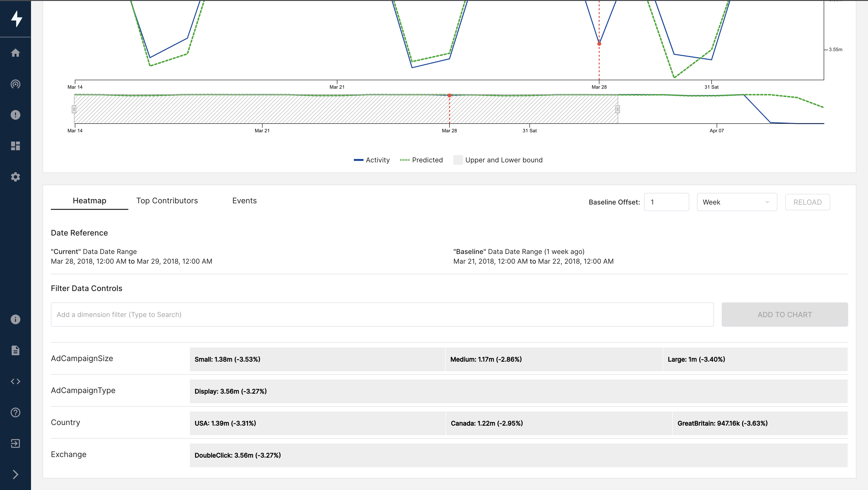Viewport: 868px width, 490px height.
Task: Click the dimension filter search field
Action: (x=382, y=315)
